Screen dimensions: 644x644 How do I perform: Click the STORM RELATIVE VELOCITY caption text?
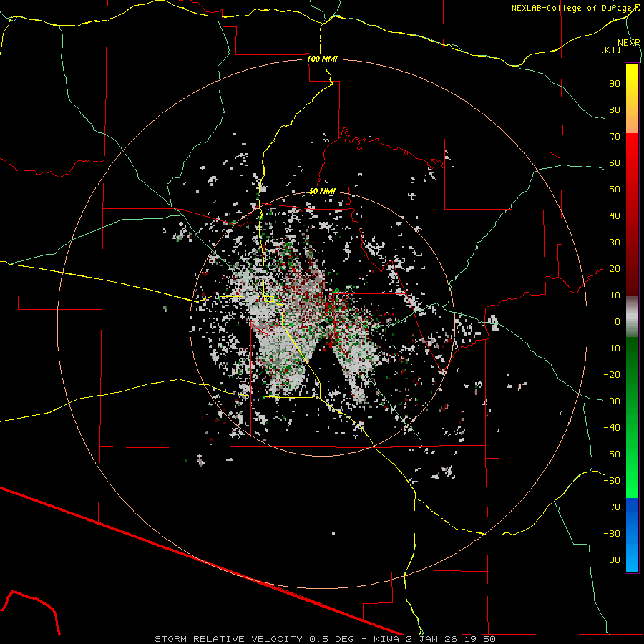pyautogui.click(x=230, y=639)
